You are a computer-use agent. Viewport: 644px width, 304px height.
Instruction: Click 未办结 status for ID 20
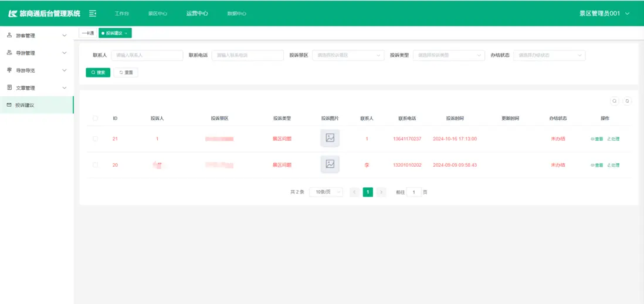pyautogui.click(x=558, y=165)
